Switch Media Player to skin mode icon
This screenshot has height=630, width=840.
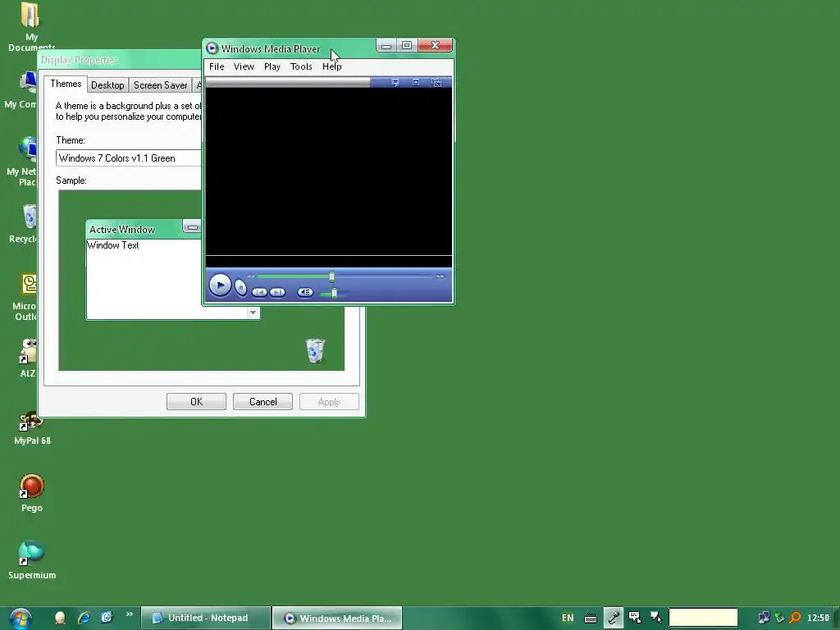pos(436,83)
